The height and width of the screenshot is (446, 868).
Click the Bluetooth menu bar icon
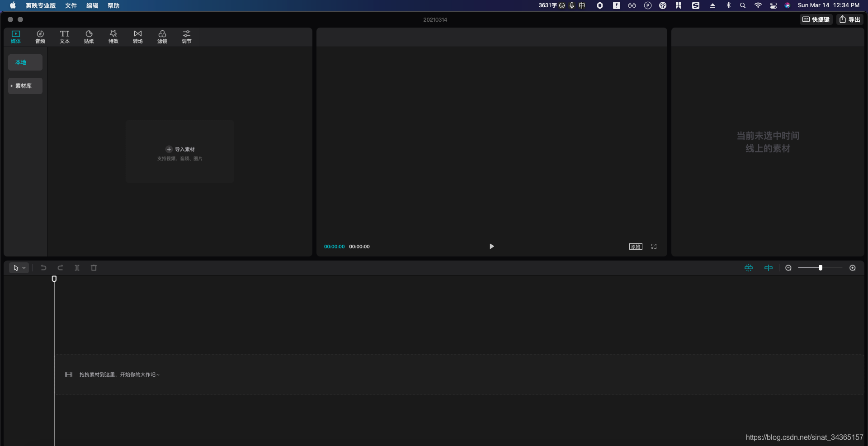(x=728, y=5)
